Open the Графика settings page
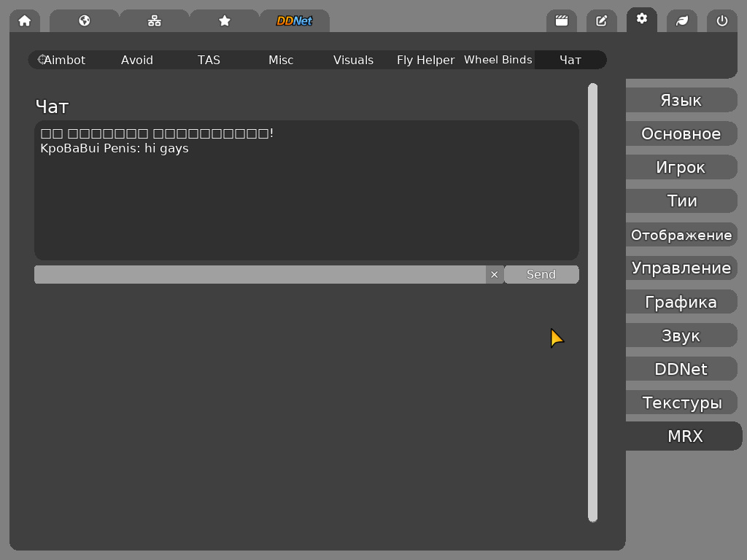The height and width of the screenshot is (560, 747). [681, 302]
